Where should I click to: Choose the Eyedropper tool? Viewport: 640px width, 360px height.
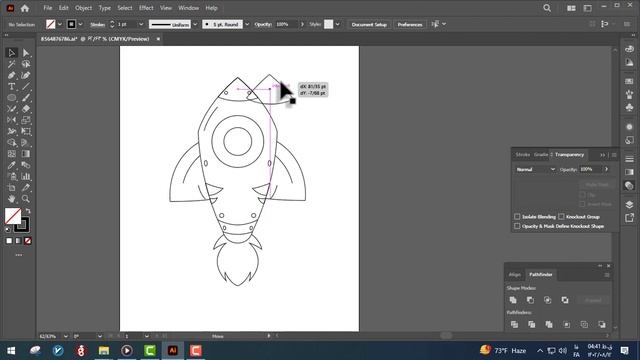11,165
